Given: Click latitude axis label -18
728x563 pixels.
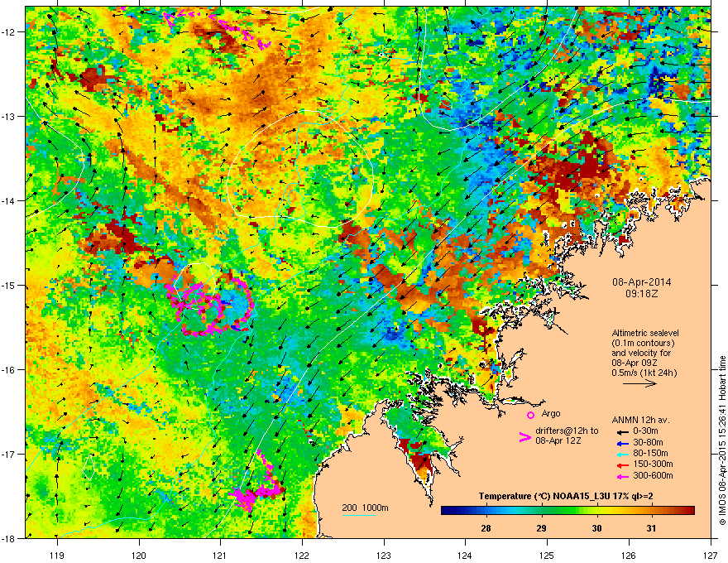Looking at the screenshot, I should click(9, 538).
